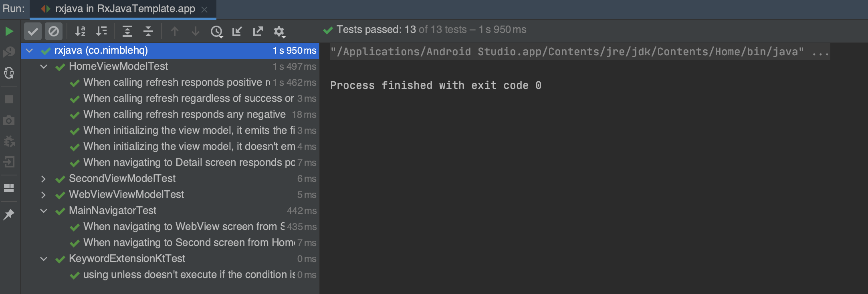Click 'Process finished with exit code 0' text
This screenshot has width=868, height=294.
click(x=436, y=85)
